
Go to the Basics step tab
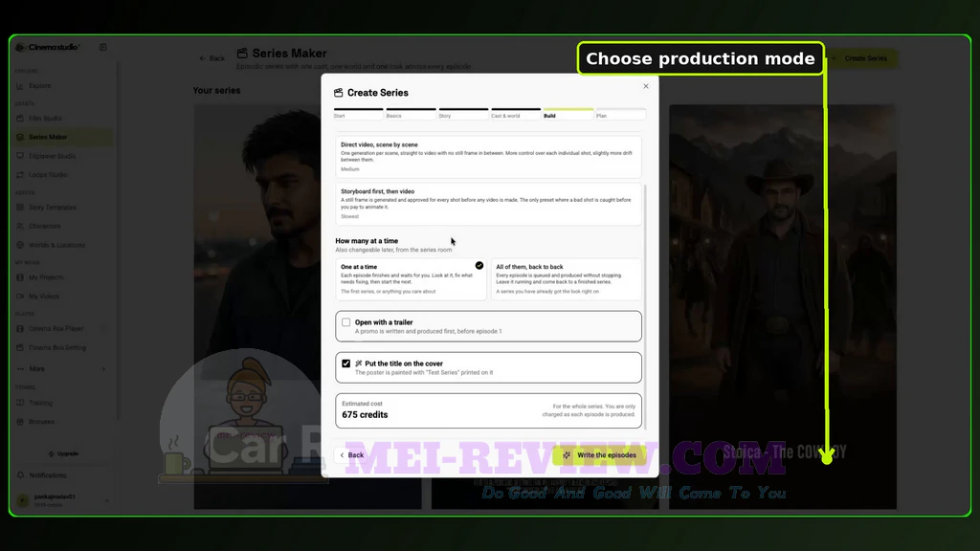[411, 114]
